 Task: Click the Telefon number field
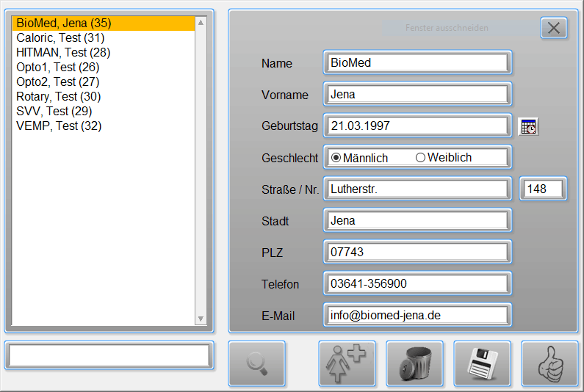tap(416, 283)
